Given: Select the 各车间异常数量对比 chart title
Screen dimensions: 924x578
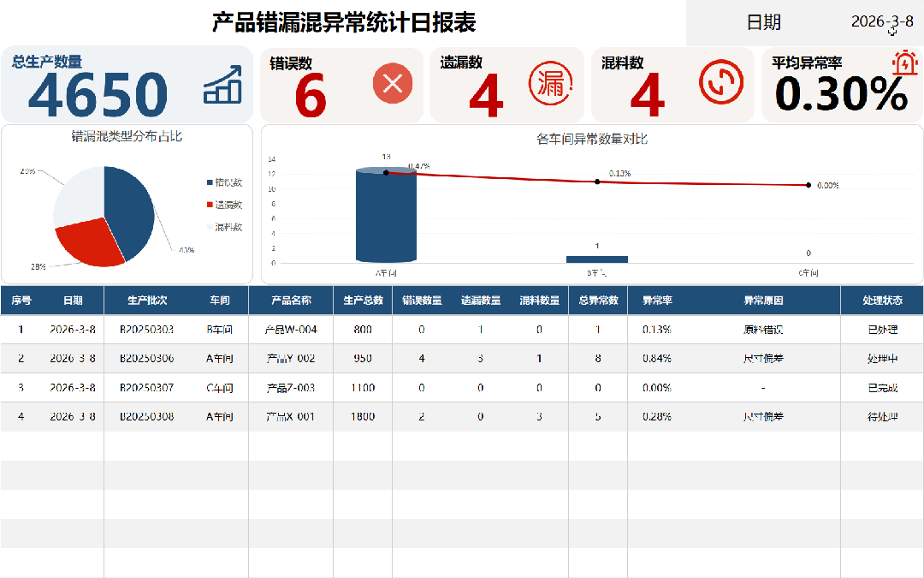Looking at the screenshot, I should 592,139.
